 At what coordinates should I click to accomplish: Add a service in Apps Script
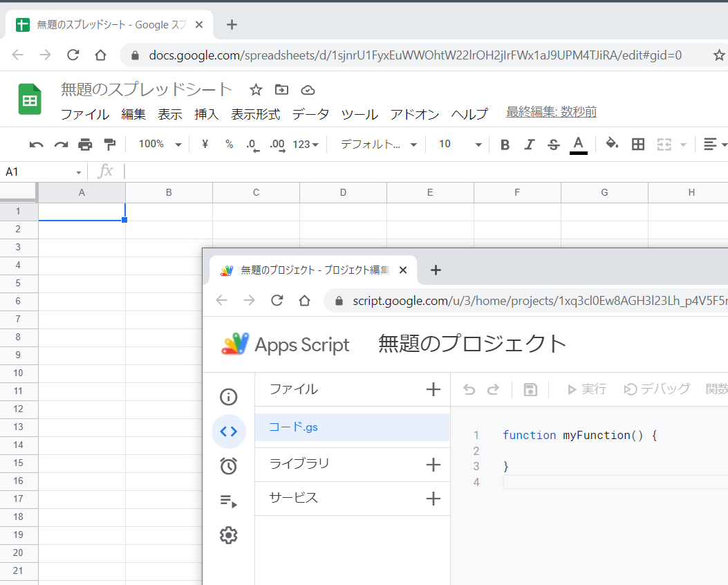pyautogui.click(x=433, y=499)
